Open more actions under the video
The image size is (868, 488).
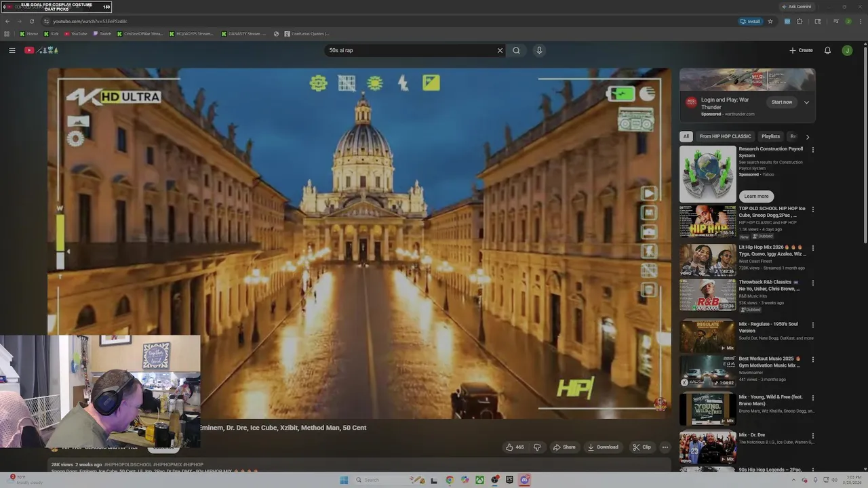(665, 447)
